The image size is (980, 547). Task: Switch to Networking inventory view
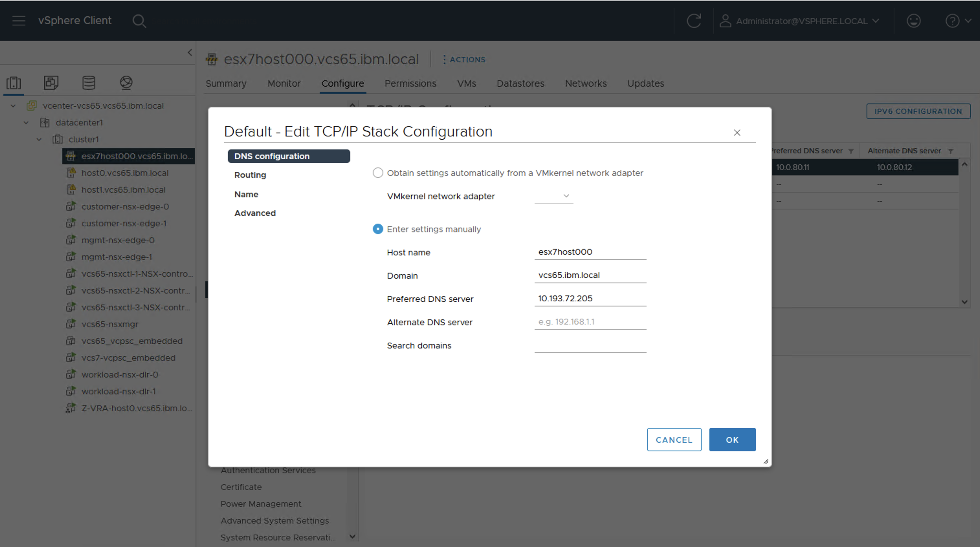point(126,82)
